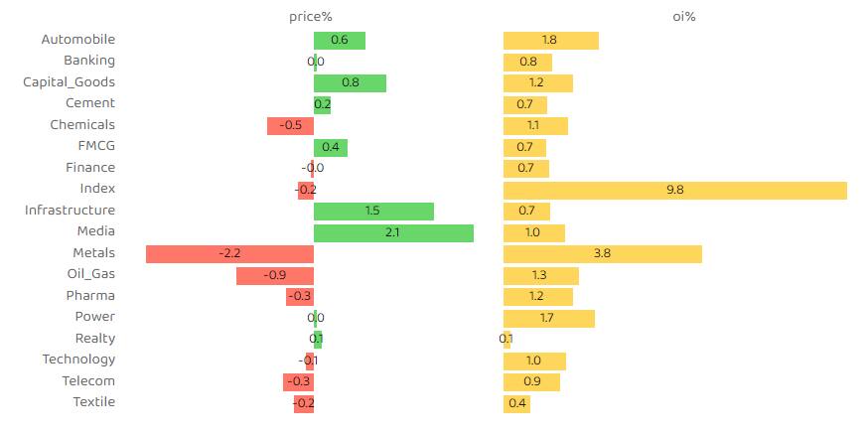Click the Metals red price bar

click(x=229, y=254)
